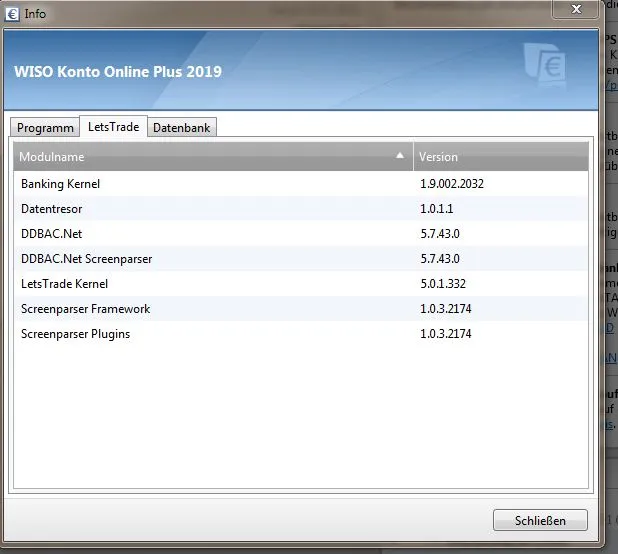Select the DDBAC.Net Screenparser row
Image resolution: width=618 pixels, height=554 pixels.
pyautogui.click(x=86, y=259)
